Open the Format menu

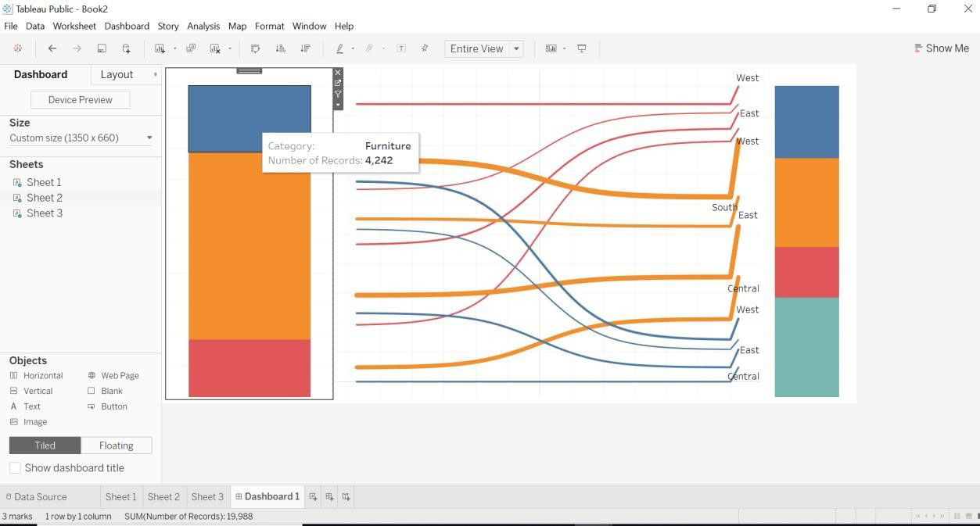pos(269,26)
